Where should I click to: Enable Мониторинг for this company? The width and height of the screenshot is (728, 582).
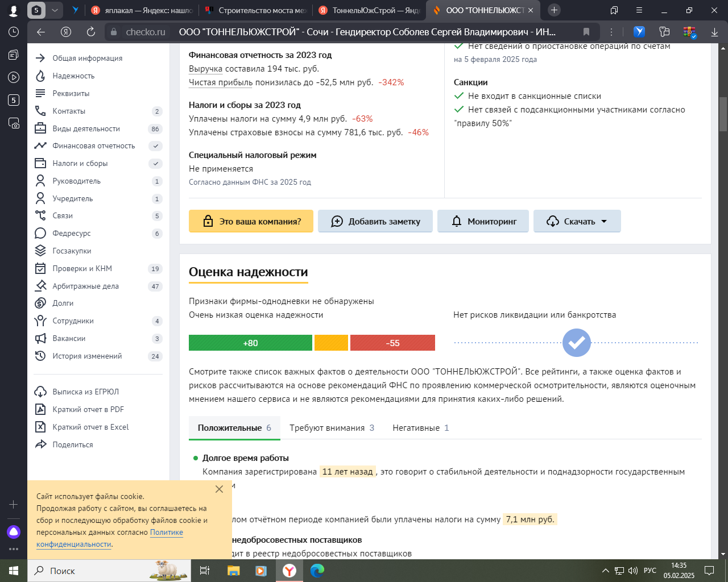[483, 221]
